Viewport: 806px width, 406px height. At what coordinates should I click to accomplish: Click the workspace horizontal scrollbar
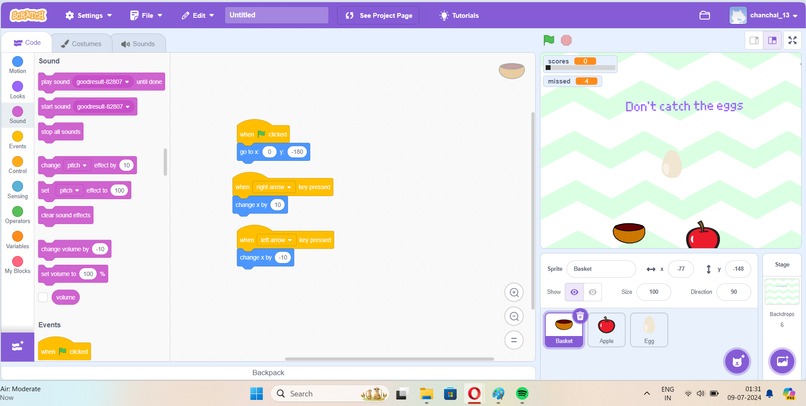tap(389, 359)
